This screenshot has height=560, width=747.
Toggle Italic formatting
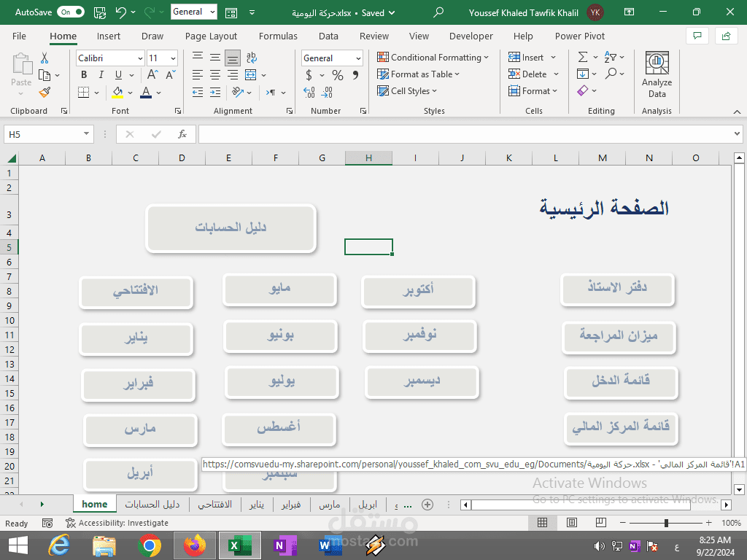(x=101, y=75)
